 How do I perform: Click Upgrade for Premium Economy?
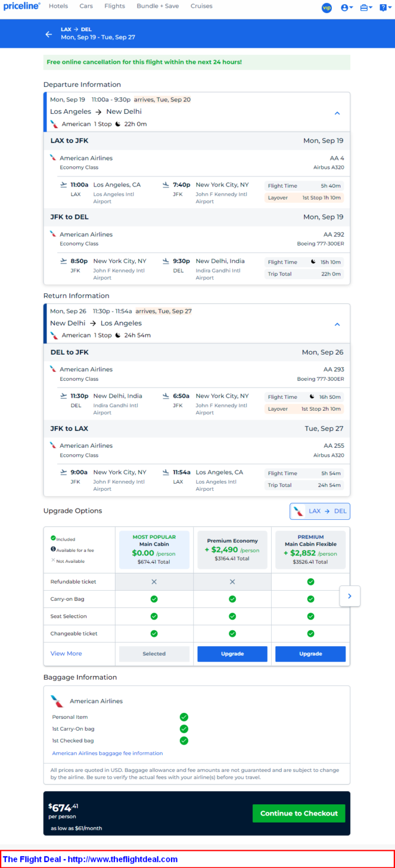click(x=232, y=654)
